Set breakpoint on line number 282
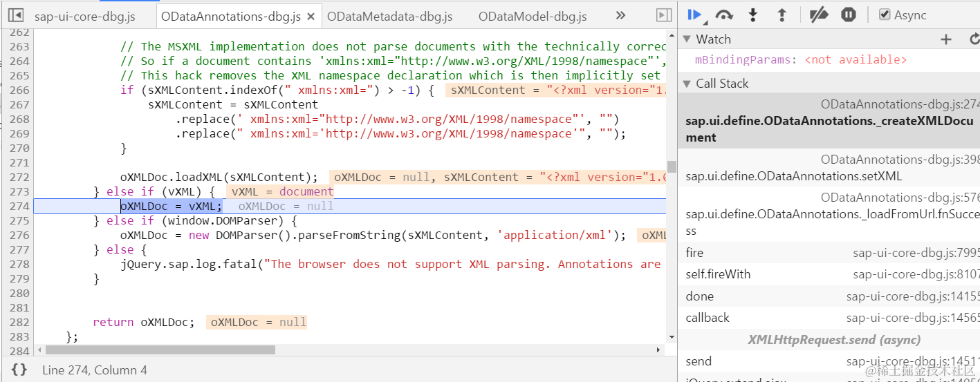 pyautogui.click(x=19, y=322)
